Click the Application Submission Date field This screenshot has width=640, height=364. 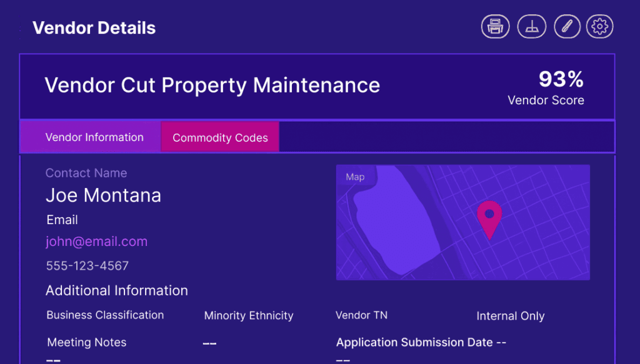(x=421, y=342)
